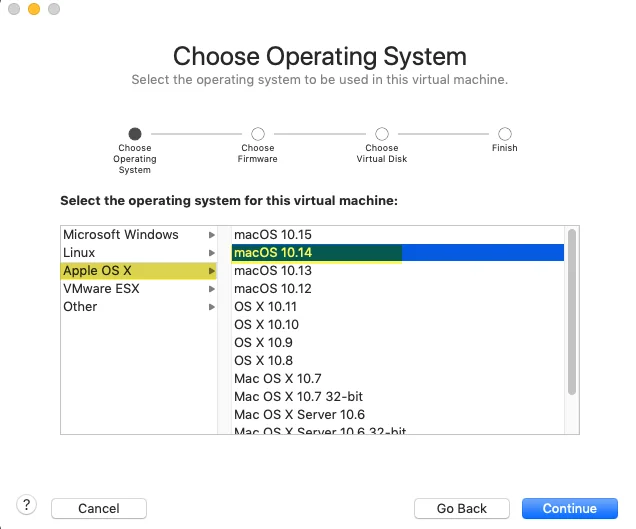The height and width of the screenshot is (529, 636).
Task: Select Microsoft Windows category
Action: [138, 234]
